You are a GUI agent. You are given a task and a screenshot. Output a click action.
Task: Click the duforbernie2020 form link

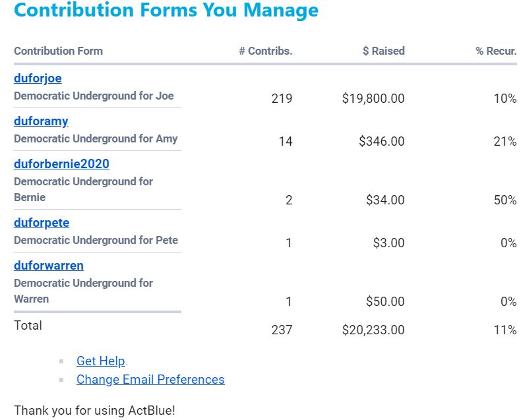click(x=61, y=164)
